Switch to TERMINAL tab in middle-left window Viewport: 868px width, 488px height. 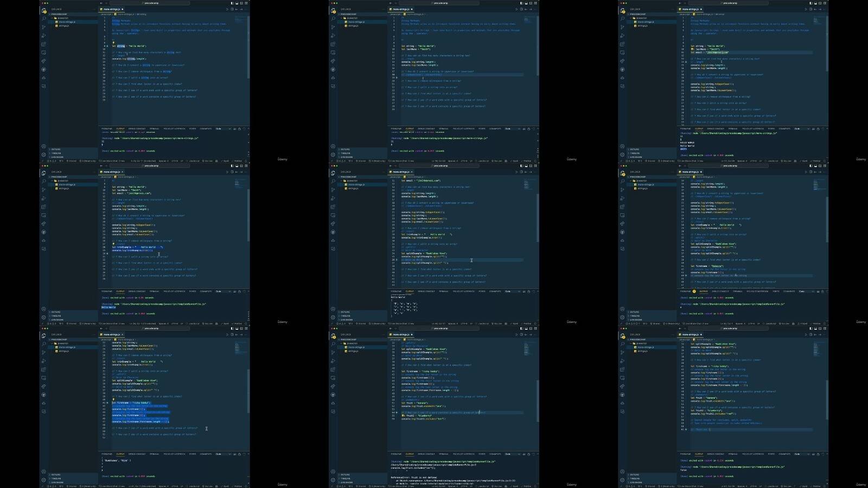click(x=154, y=291)
